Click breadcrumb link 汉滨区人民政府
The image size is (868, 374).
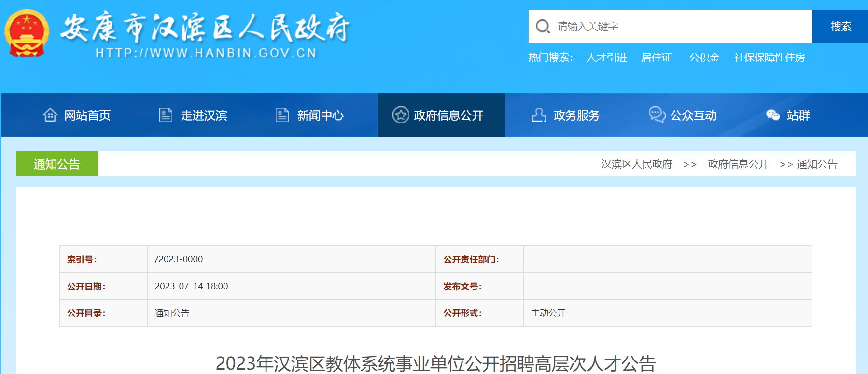pos(636,164)
